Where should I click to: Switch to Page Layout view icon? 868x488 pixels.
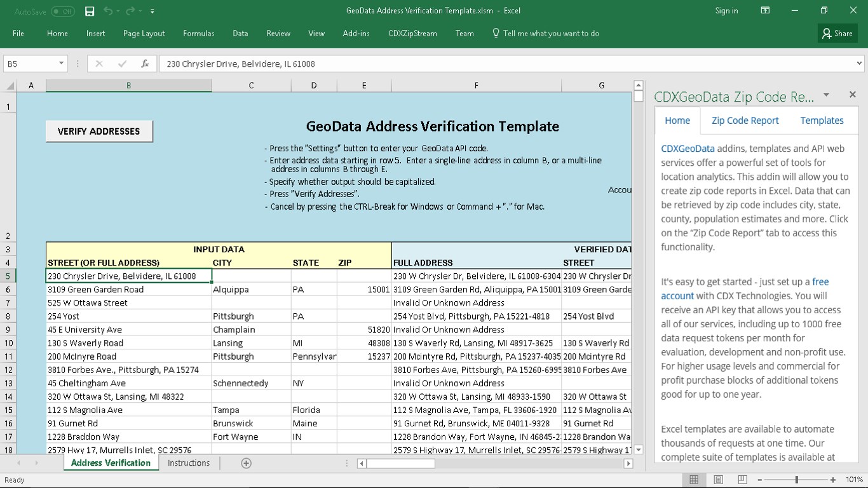[718, 480]
